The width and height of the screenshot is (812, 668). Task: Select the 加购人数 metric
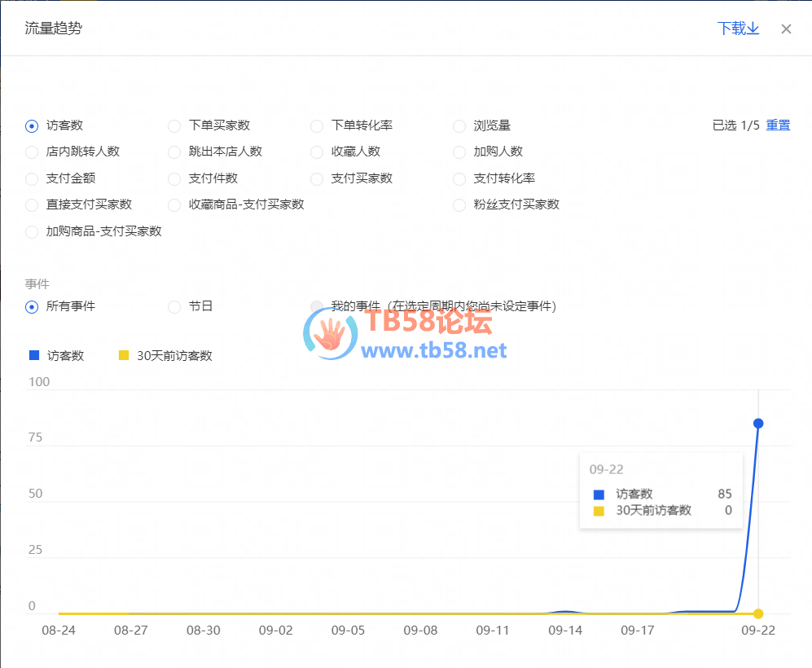[459, 152]
